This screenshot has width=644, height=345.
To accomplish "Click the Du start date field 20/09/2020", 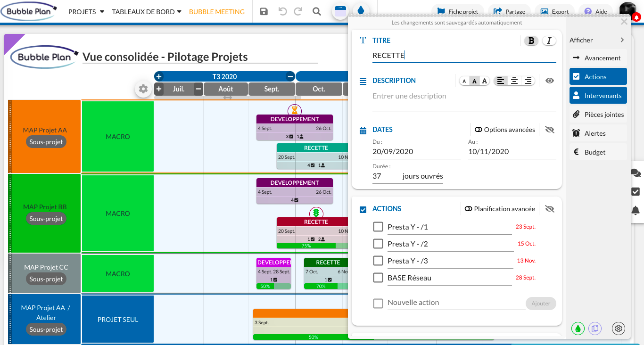I will [x=416, y=152].
